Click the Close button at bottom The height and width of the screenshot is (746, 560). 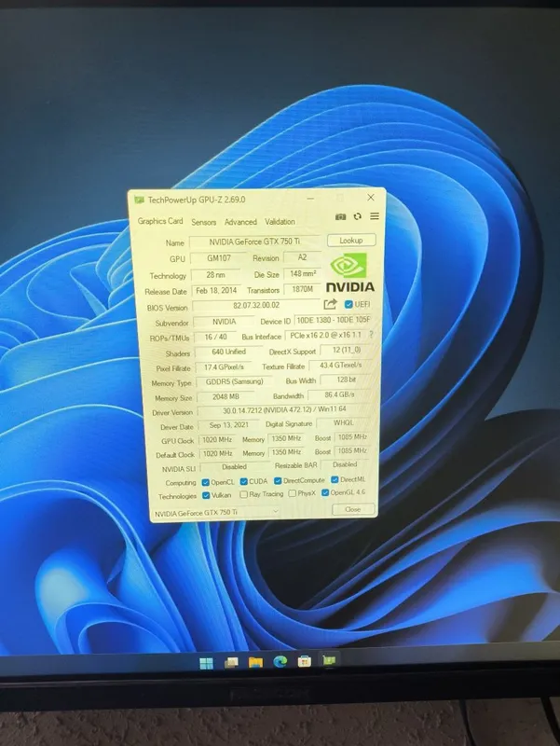point(353,509)
